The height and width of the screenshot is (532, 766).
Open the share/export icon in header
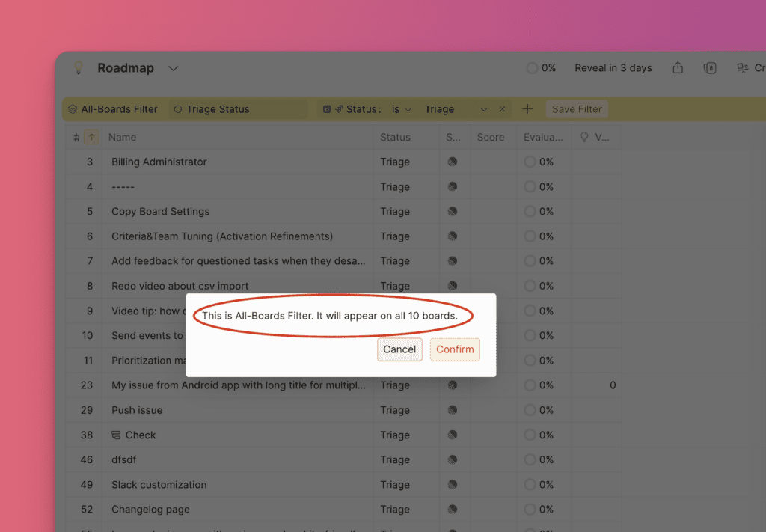pos(678,68)
